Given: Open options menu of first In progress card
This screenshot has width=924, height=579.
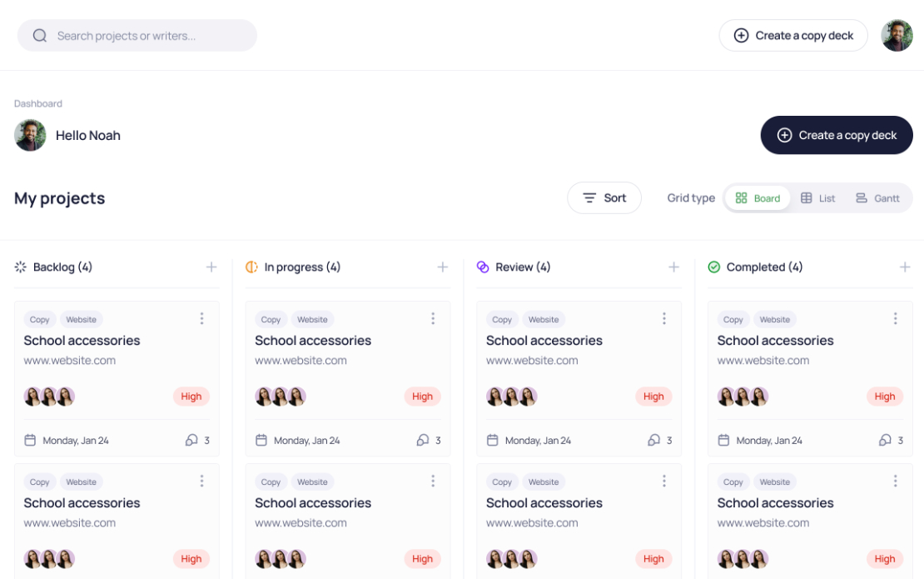Looking at the screenshot, I should click(x=433, y=319).
